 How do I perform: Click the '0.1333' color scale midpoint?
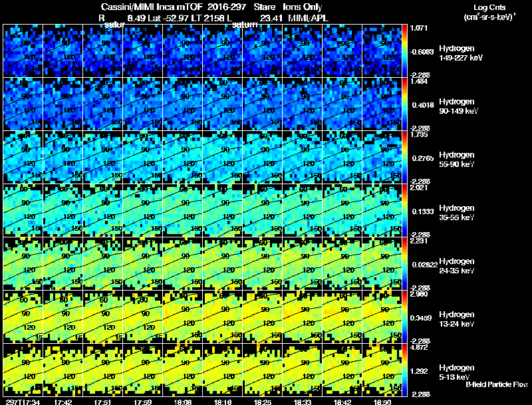pyautogui.click(x=423, y=211)
